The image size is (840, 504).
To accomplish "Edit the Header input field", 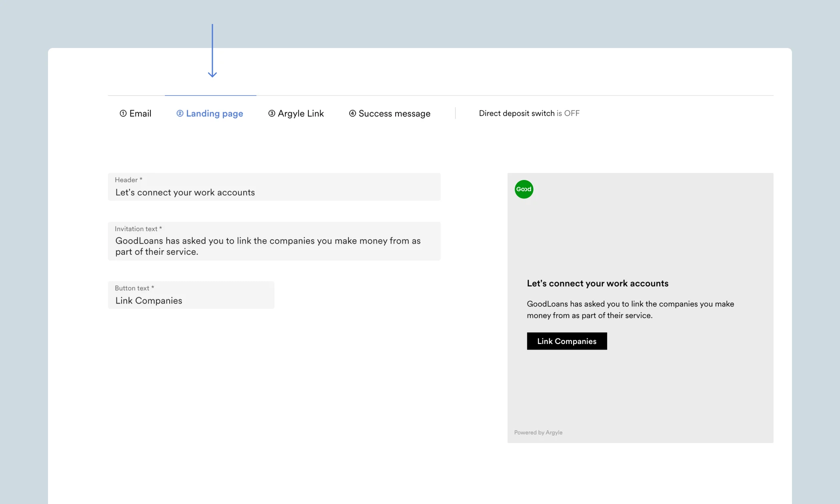I will pyautogui.click(x=274, y=187).
